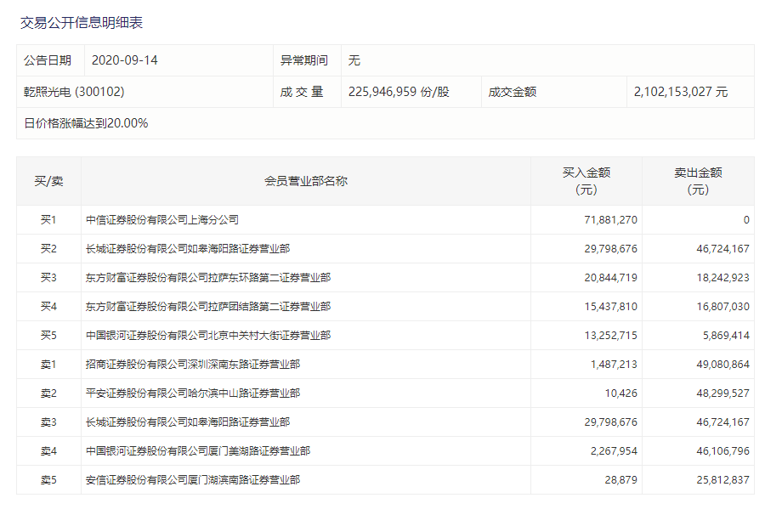Click 招商证券深圳深南东路证券营业部 in the 卖1 row

[x=193, y=365]
